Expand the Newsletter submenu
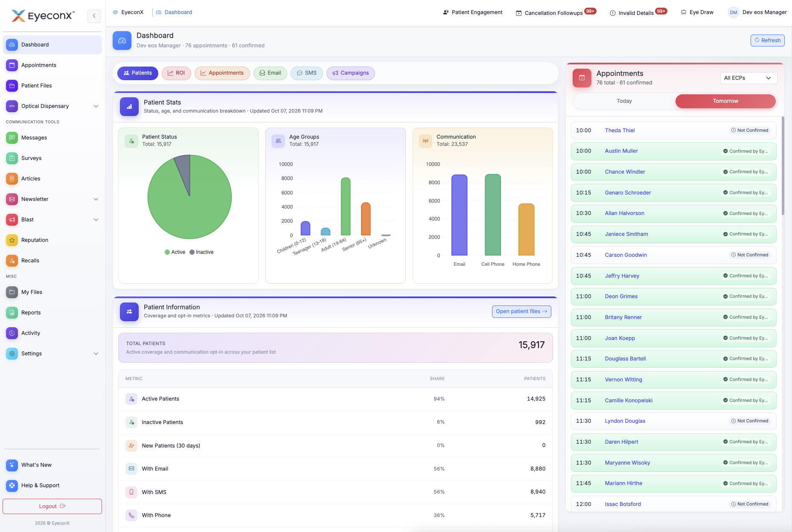The image size is (792, 532). coord(96,199)
